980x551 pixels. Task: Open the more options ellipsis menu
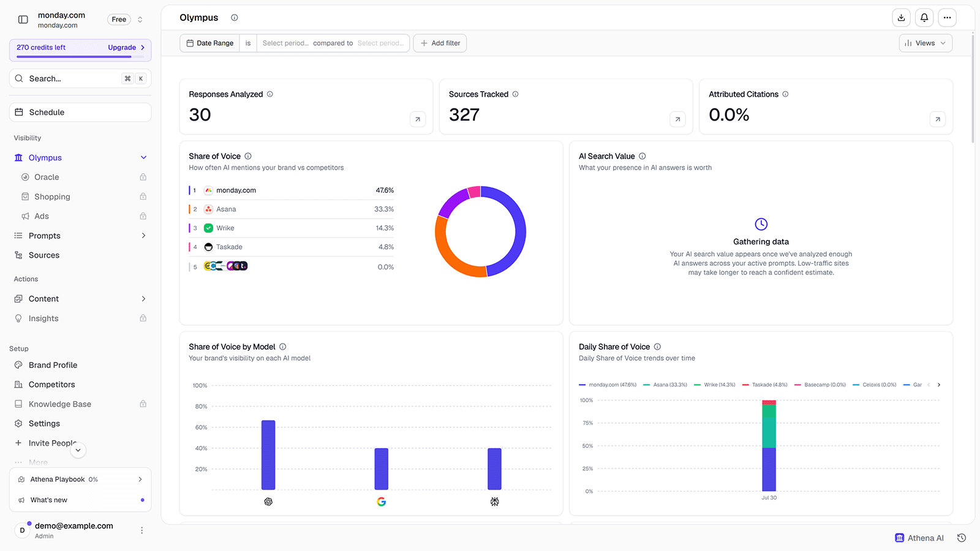[948, 18]
